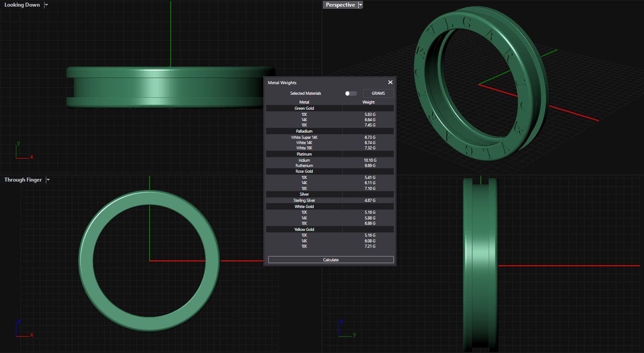Select the White 18K palladium row
Screen dimensions: 644x353
(x=330, y=148)
